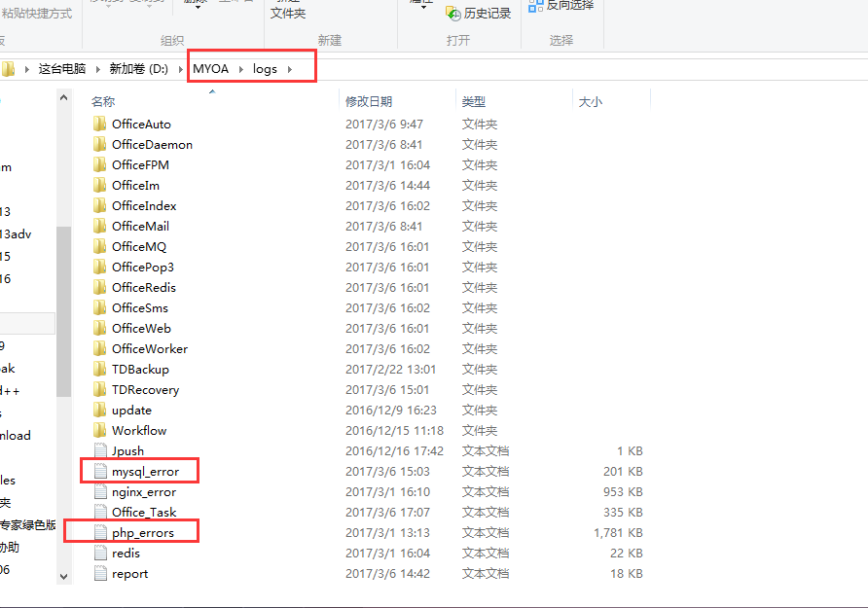Click the mysql_error text file icon

(x=99, y=472)
